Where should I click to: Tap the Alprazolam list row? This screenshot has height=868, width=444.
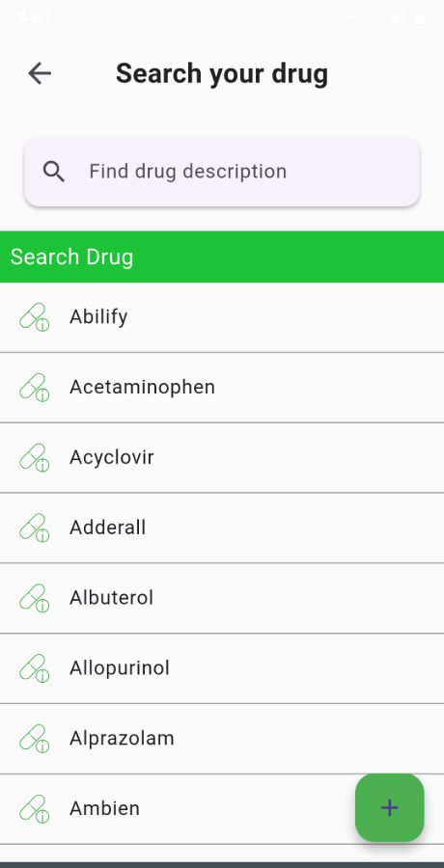222,739
